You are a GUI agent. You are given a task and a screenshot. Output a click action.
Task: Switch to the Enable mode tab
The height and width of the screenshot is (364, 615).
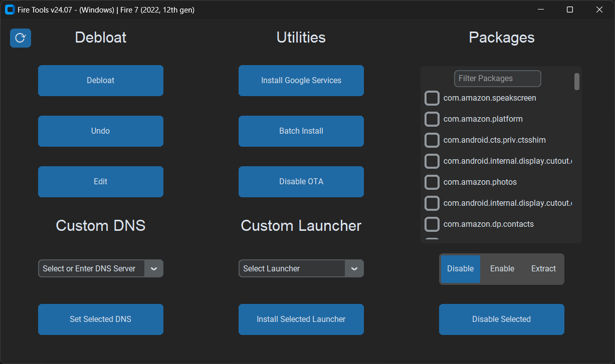(502, 269)
